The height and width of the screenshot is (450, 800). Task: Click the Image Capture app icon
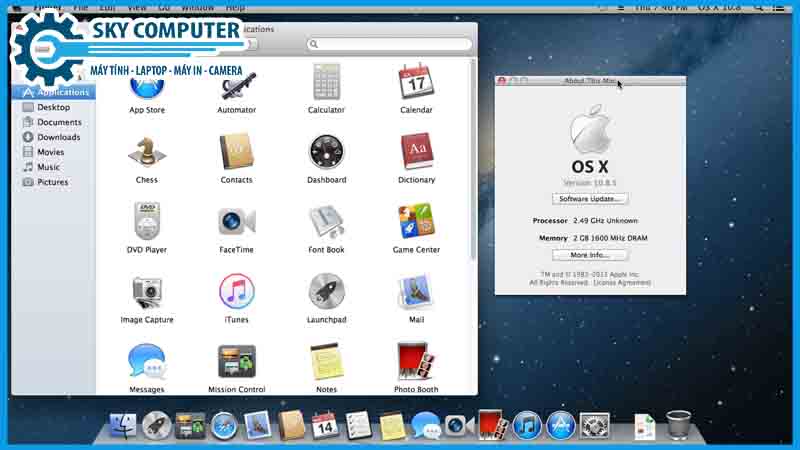pyautogui.click(x=146, y=292)
